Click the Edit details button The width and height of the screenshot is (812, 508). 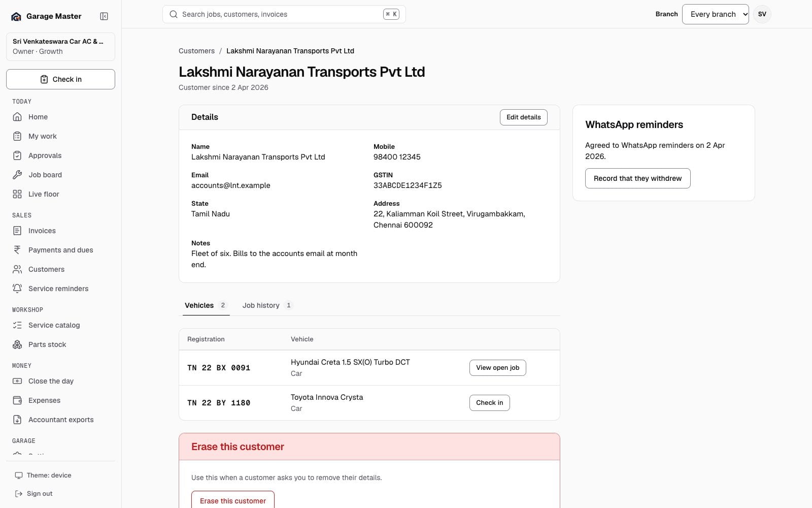coord(523,117)
